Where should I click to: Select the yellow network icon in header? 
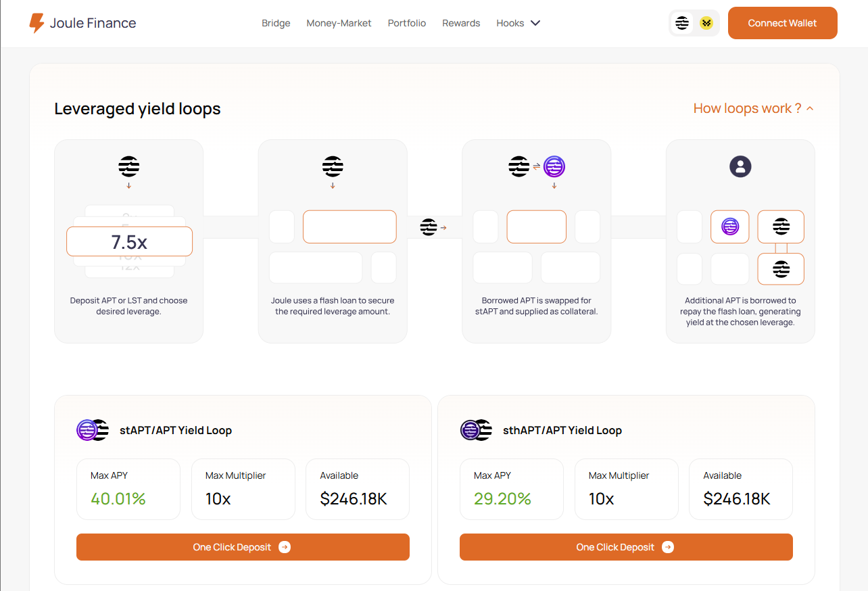click(706, 23)
